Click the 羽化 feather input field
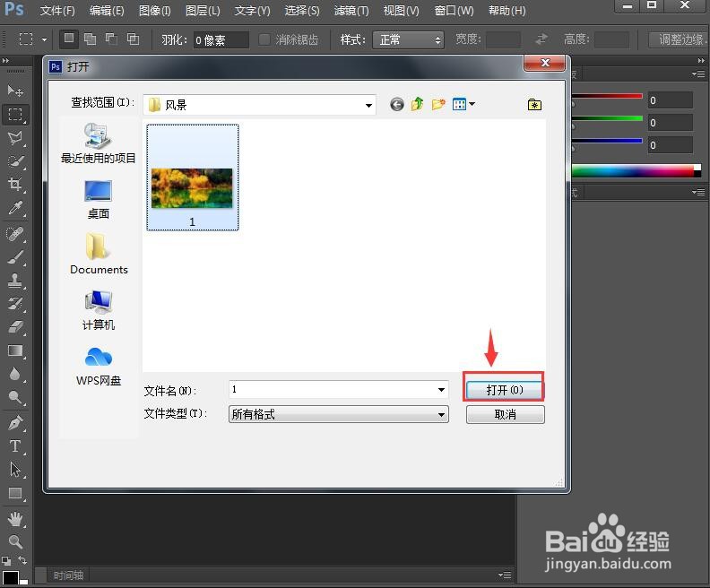710x588 pixels. pyautogui.click(x=221, y=40)
